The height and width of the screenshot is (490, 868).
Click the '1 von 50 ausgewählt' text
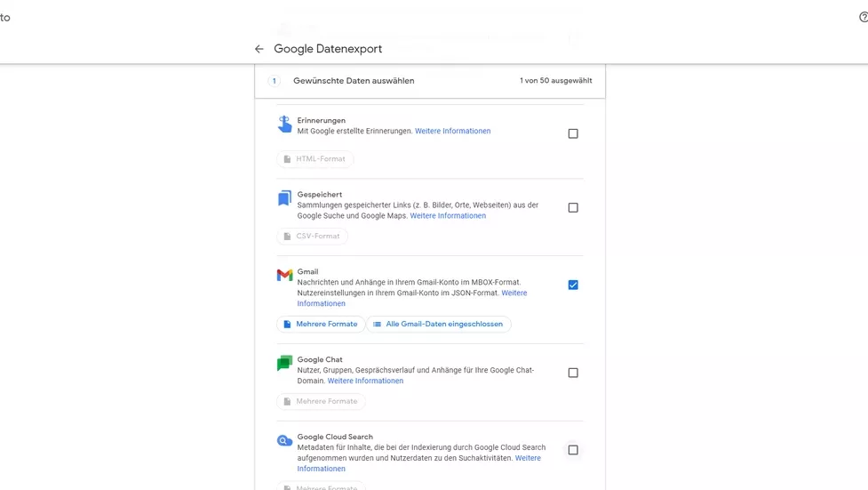[556, 81]
